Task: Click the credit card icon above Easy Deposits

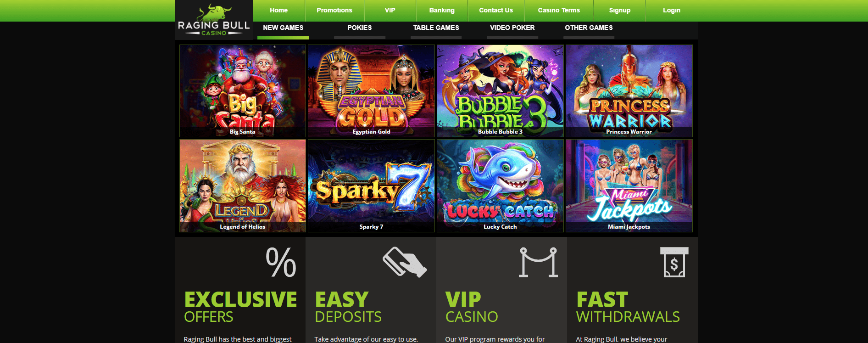Action: tap(405, 262)
